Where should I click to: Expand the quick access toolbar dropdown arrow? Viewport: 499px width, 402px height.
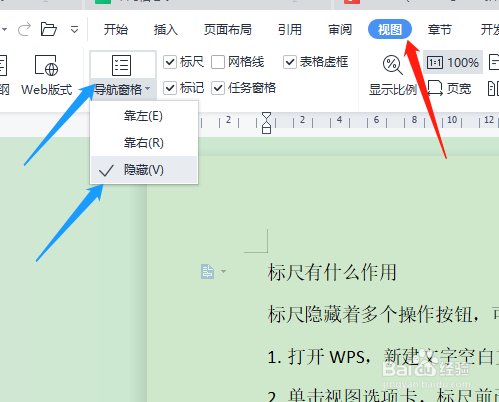74,30
